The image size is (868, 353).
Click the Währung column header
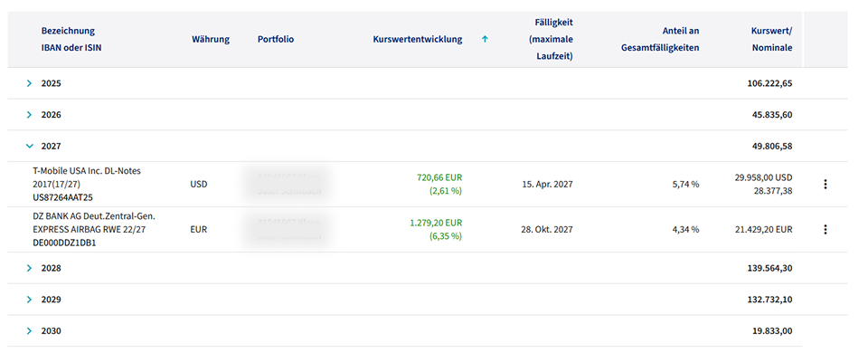coord(211,39)
